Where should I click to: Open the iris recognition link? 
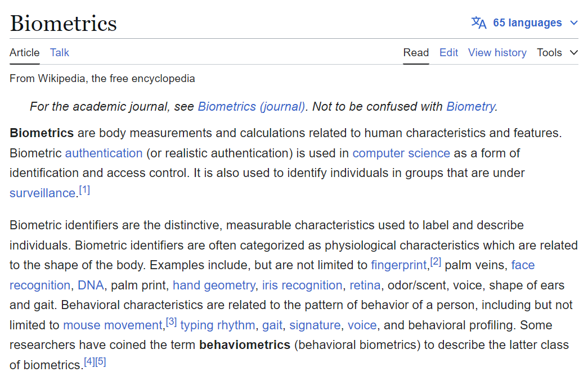[x=302, y=285]
